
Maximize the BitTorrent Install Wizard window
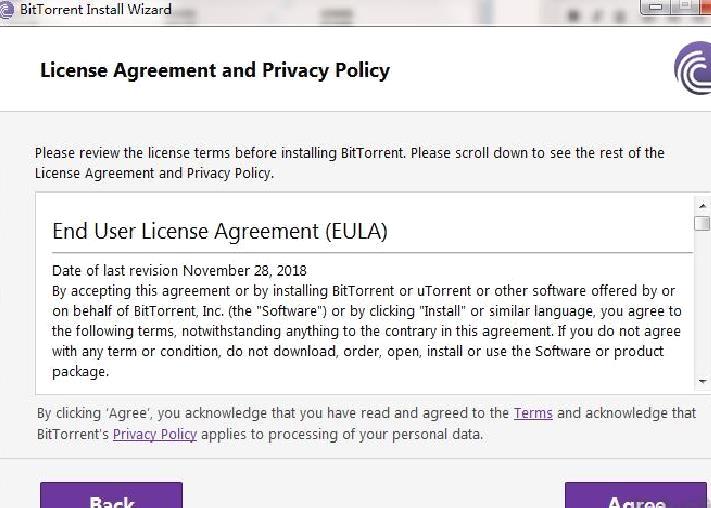tap(685, 7)
